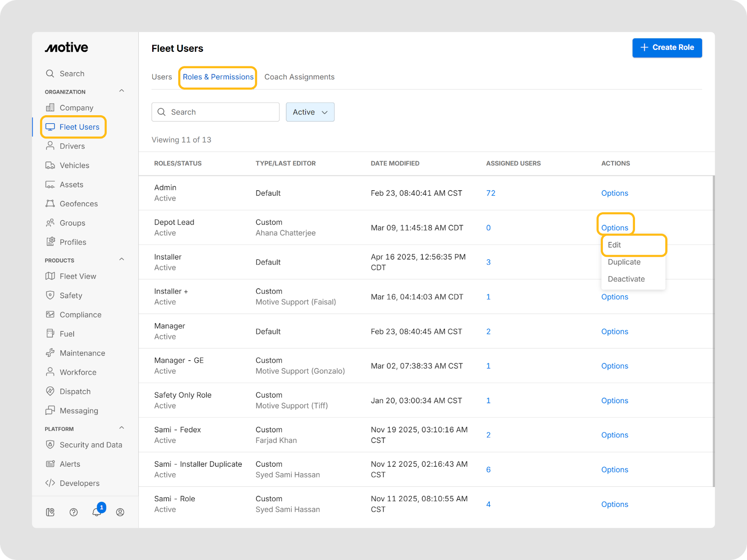Choose Duplicate from the options menu

[624, 262]
